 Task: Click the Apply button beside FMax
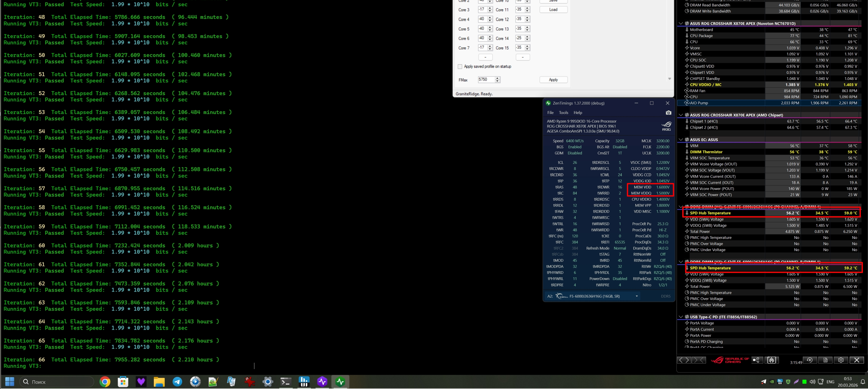[553, 80]
